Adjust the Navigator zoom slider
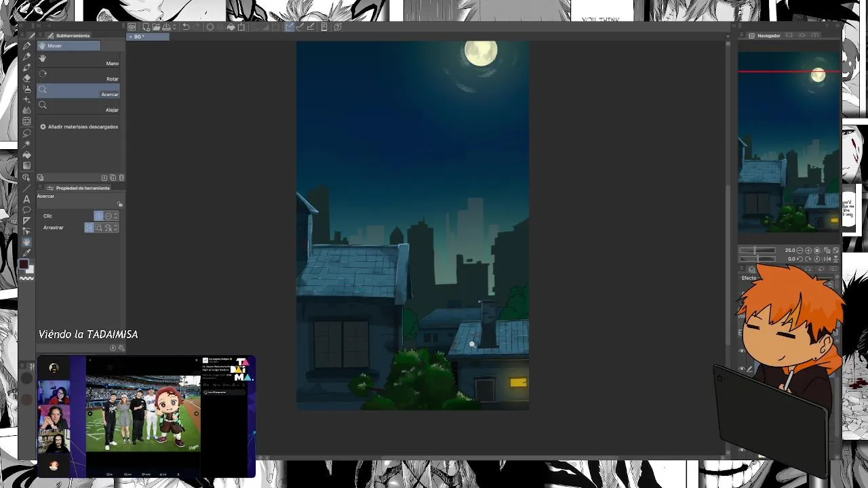This screenshot has width=868, height=488. click(757, 250)
